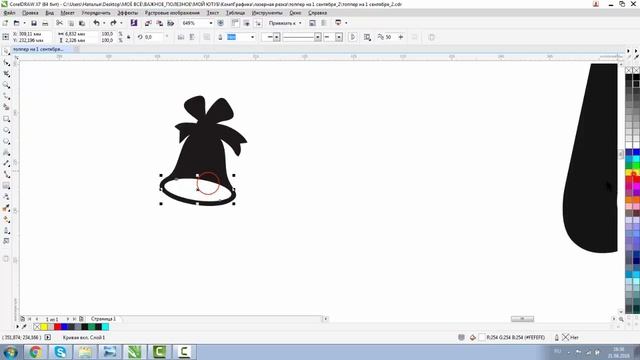Open the Упорядочить menu
This screenshot has height=360, width=640.
(96, 13)
